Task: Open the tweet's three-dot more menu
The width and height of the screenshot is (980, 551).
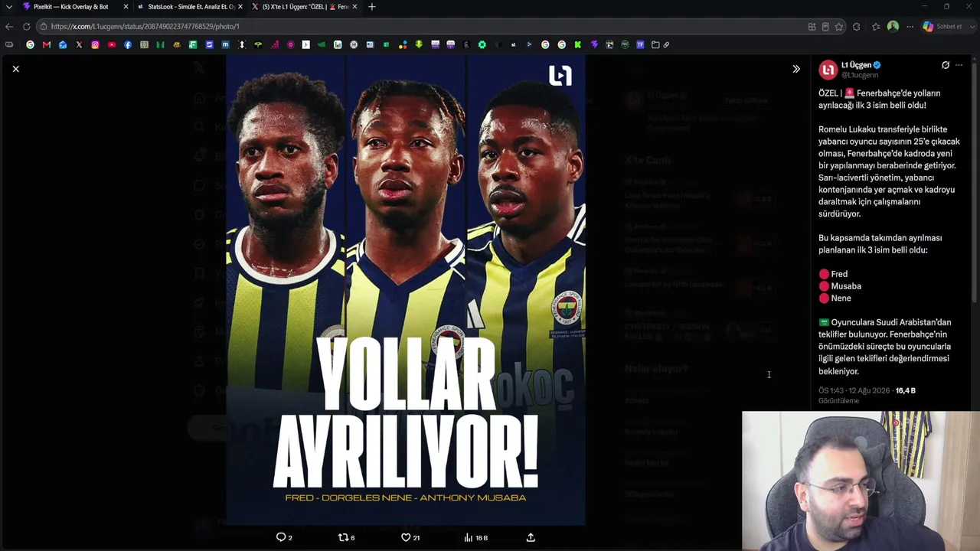Action: coord(959,65)
